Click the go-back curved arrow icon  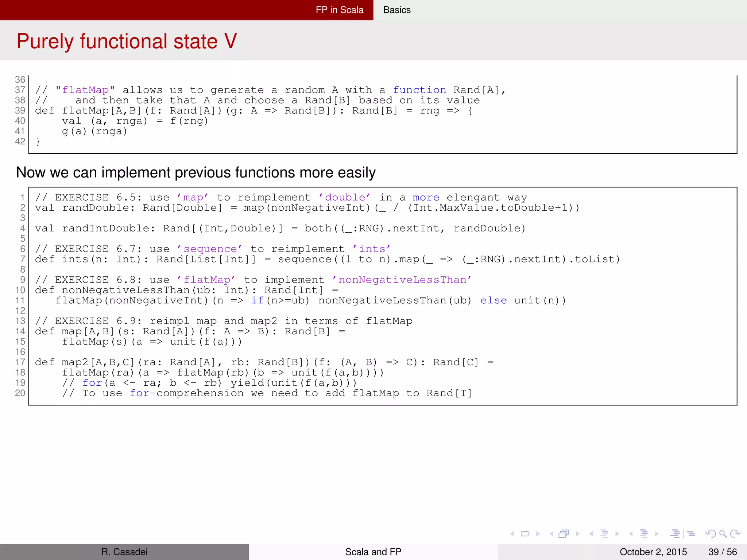[x=711, y=534]
